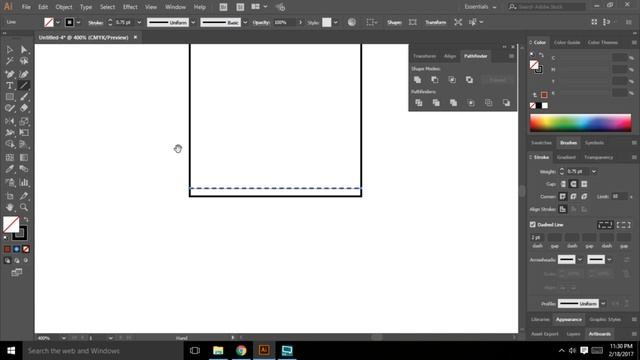Open Chrome from Windows taskbar
Screen dimensions: 640x360
click(241, 350)
